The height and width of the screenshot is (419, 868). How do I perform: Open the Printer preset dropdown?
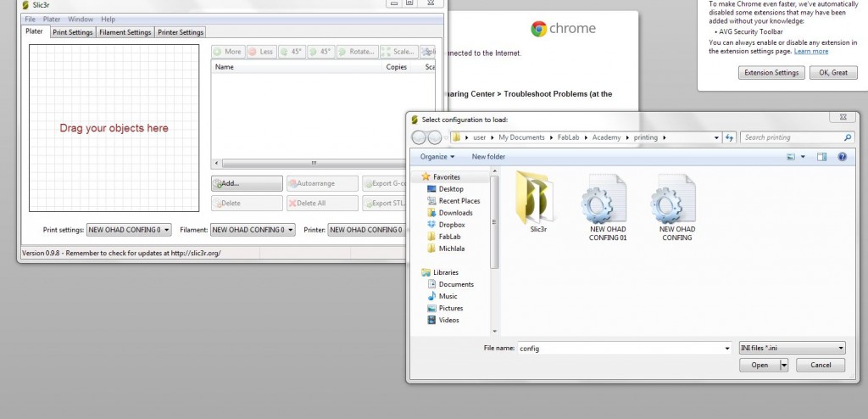(366, 230)
